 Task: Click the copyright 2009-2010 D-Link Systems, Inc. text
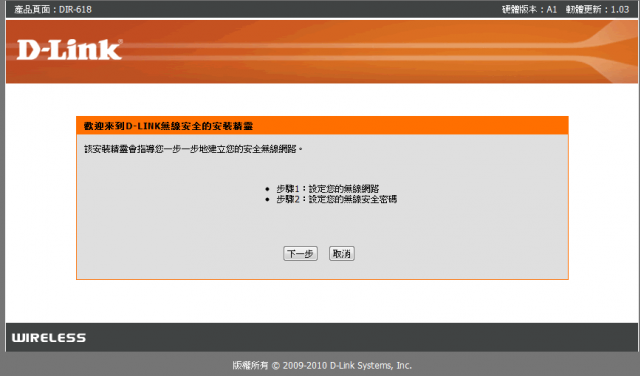[322, 365]
